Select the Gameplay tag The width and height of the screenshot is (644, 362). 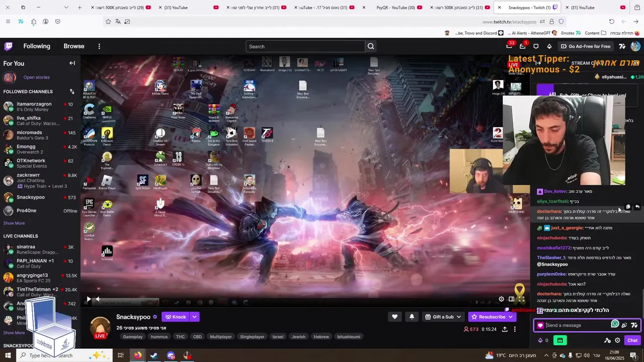133,337
